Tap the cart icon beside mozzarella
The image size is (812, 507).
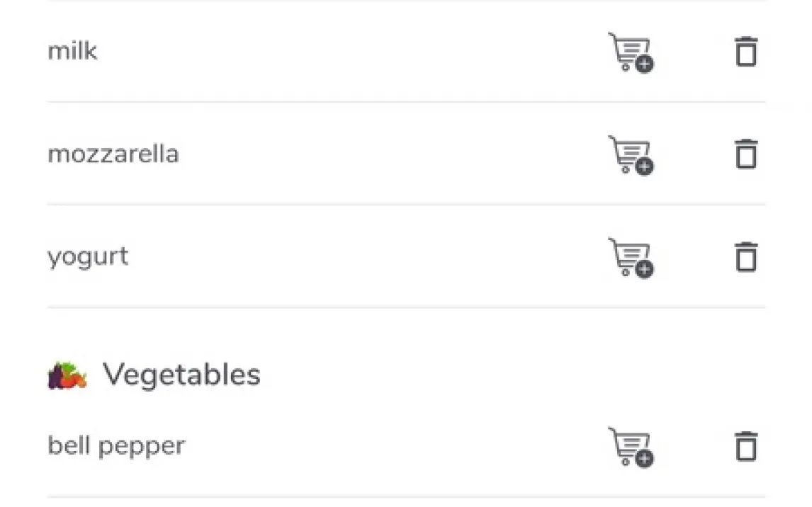point(631,154)
